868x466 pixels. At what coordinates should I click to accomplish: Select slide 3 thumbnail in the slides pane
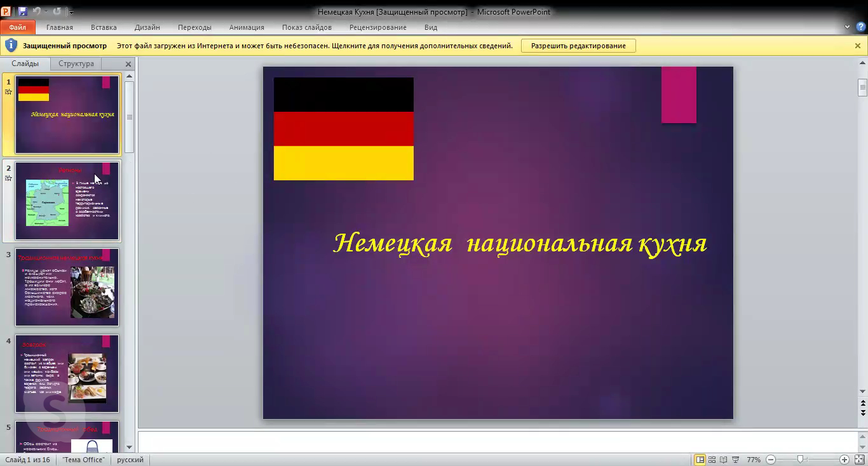(x=67, y=287)
